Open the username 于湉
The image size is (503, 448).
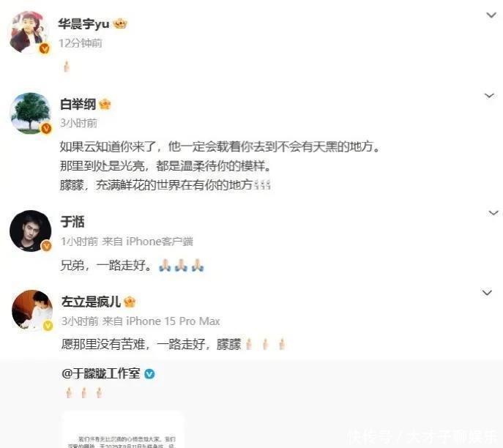point(72,222)
